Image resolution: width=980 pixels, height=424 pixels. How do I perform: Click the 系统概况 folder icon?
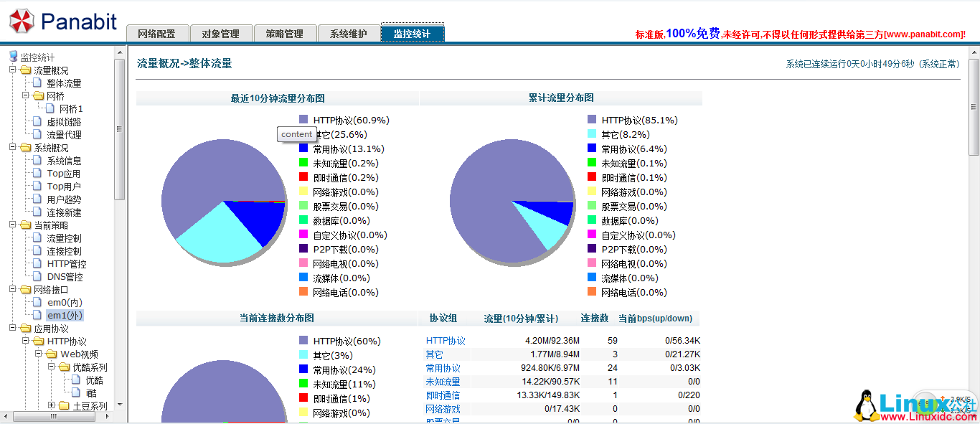26,148
